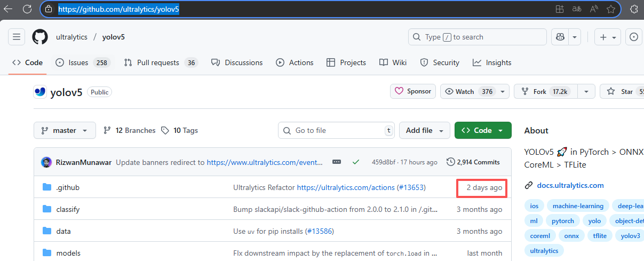
Task: Expand commit message ellipsis button
Action: click(337, 162)
